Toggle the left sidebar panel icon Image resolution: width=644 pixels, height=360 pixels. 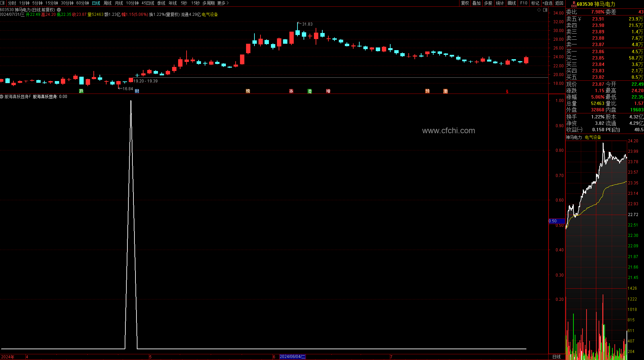tap(3, 3)
